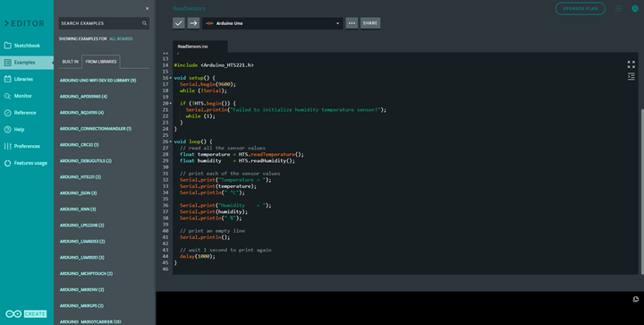Click the Monitor magnifier icon
The image size is (644, 325).
[x=7, y=96]
